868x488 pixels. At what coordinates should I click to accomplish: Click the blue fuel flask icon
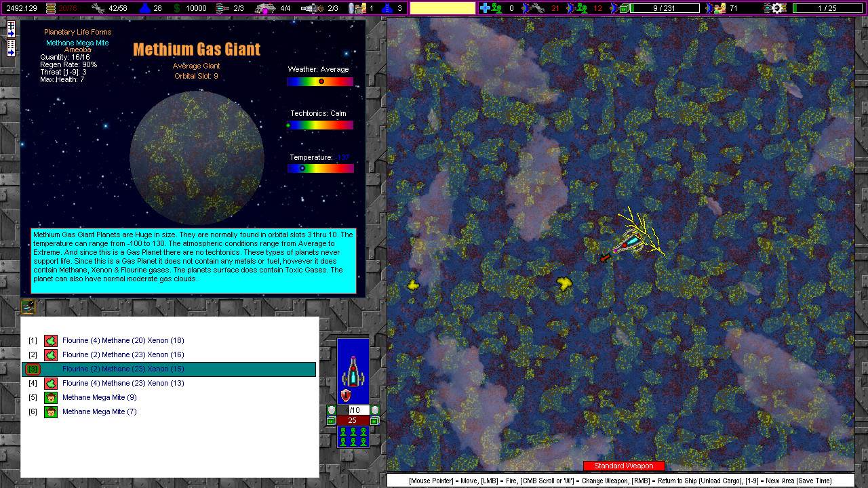click(144, 7)
